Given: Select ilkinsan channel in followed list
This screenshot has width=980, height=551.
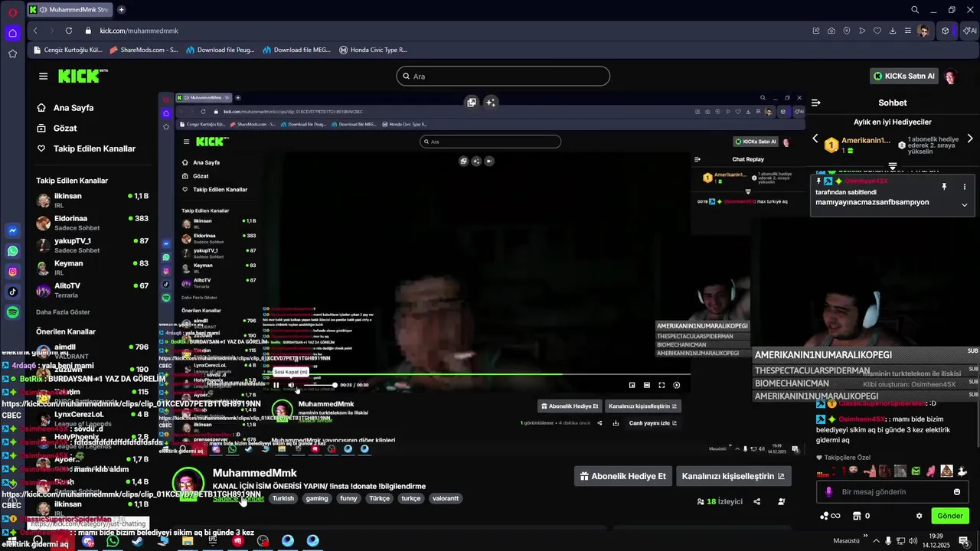Looking at the screenshot, I should 92,201.
